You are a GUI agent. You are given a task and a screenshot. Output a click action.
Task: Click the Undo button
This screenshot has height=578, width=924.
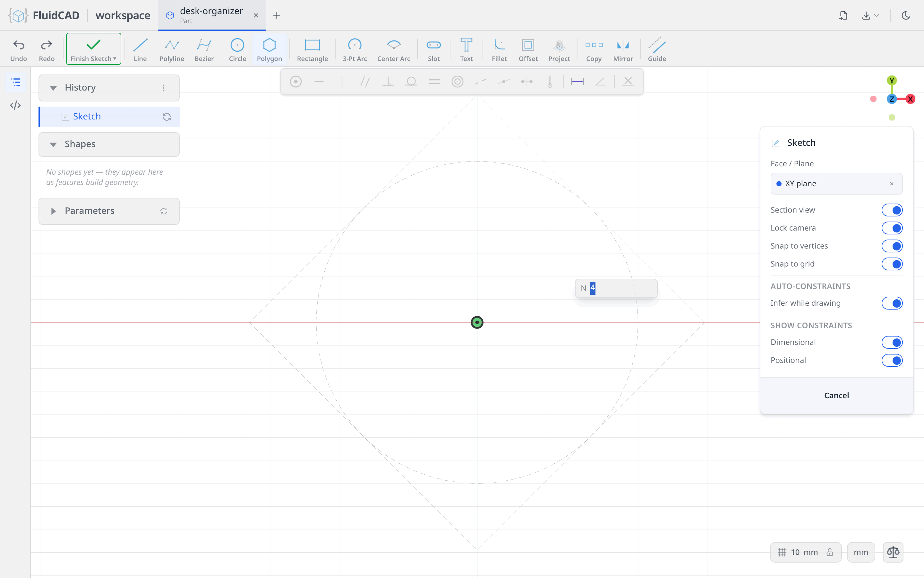click(x=19, y=50)
